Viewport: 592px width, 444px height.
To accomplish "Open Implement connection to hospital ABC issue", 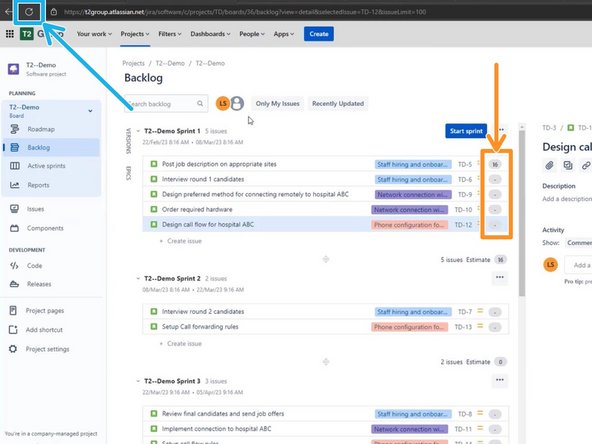I will (216, 429).
